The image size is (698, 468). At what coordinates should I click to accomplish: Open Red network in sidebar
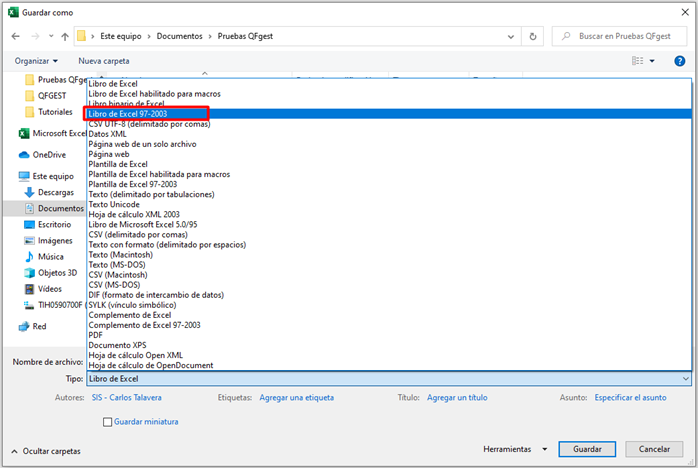[32, 326]
